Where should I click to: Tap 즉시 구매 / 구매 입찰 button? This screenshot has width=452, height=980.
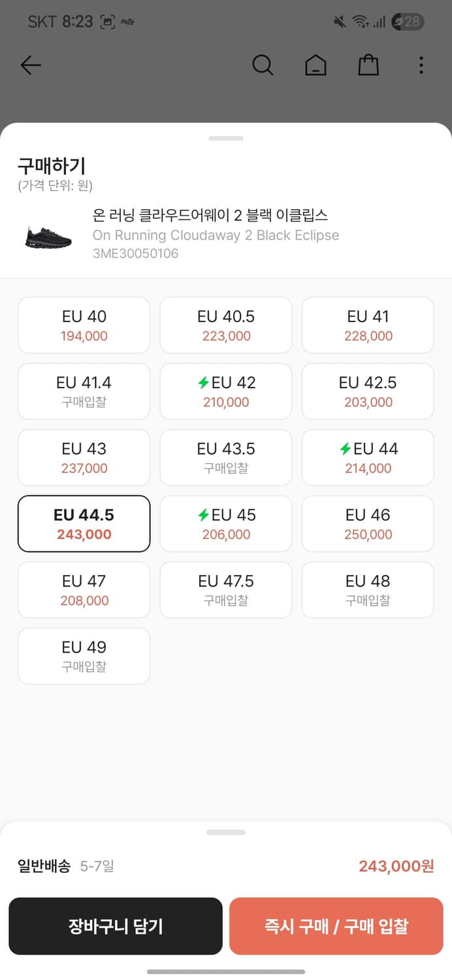point(336,926)
